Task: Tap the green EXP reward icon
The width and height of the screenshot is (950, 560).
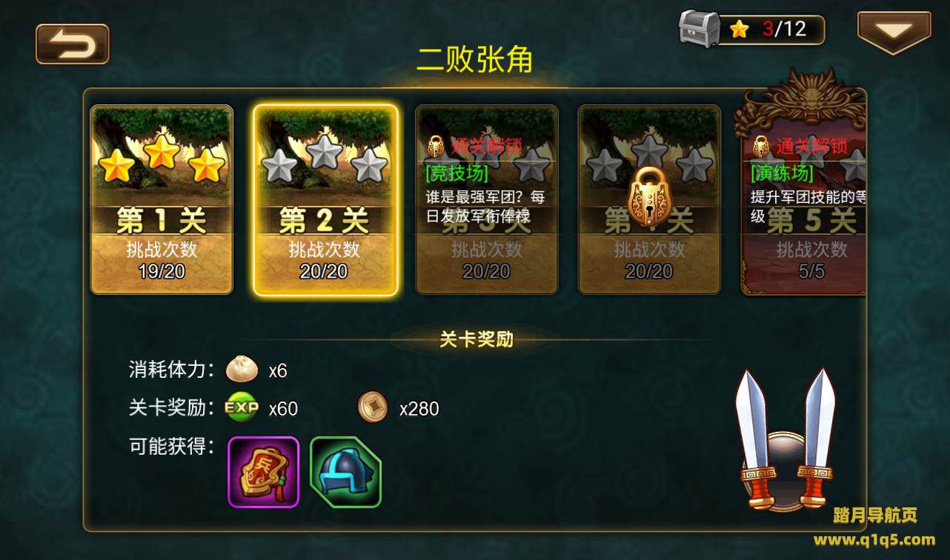Action: click(x=242, y=407)
